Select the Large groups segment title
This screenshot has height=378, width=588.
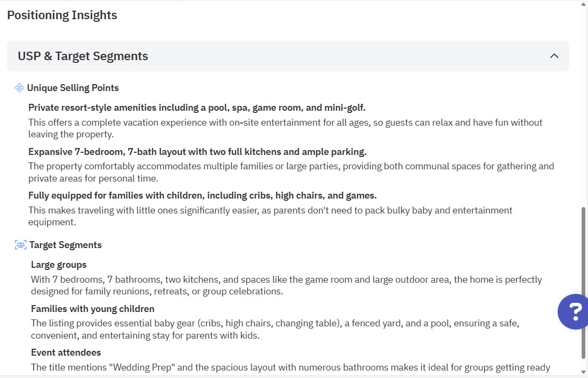click(x=59, y=265)
